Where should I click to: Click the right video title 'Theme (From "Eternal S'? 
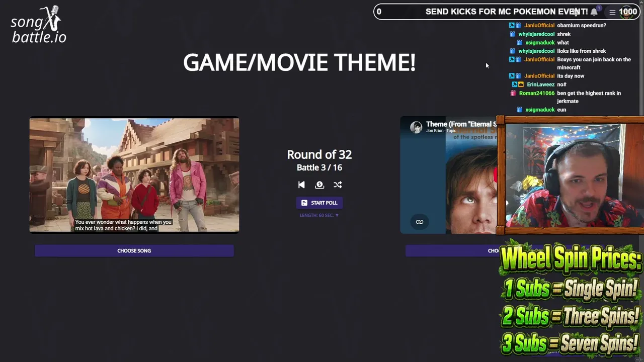[461, 124]
